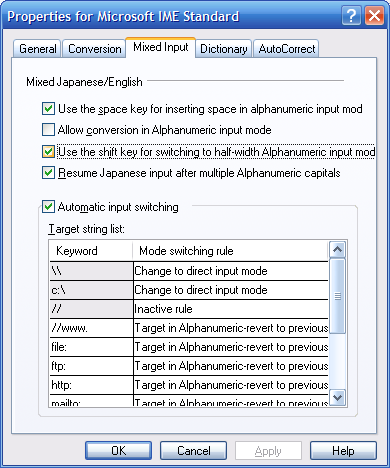This screenshot has width=390, height=468.
Task: Click the rule cell in the ftp: row
Action: pos(231,366)
